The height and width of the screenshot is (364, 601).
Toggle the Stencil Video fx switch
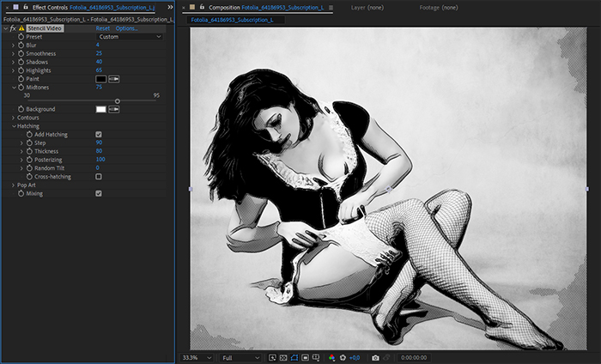click(12, 28)
